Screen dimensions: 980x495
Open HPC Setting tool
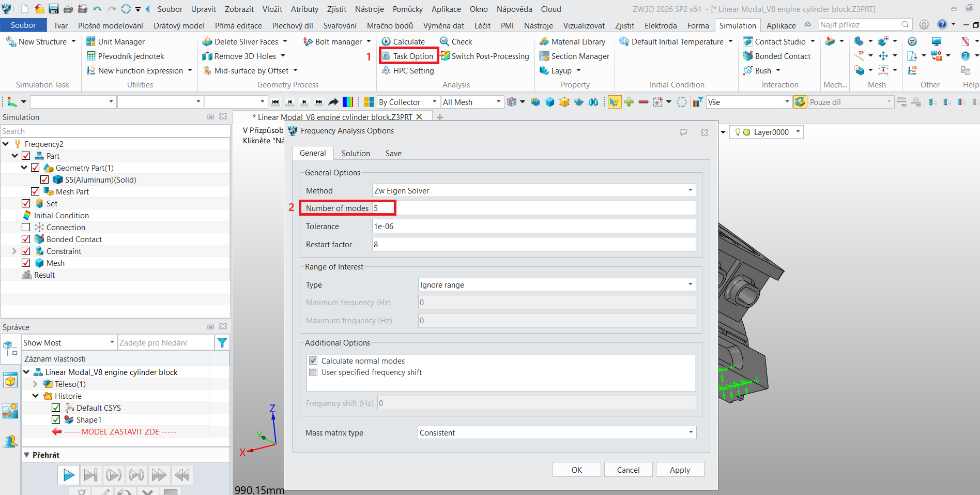coord(408,70)
